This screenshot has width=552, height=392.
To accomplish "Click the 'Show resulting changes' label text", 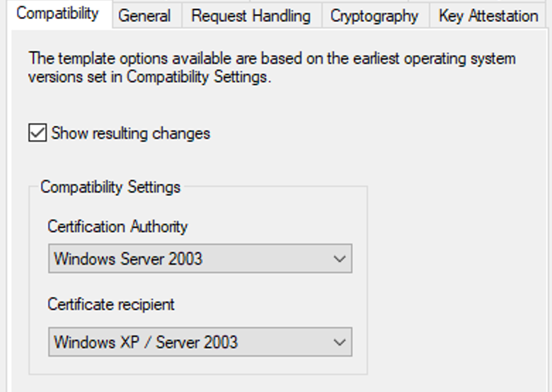I will click(x=131, y=133).
